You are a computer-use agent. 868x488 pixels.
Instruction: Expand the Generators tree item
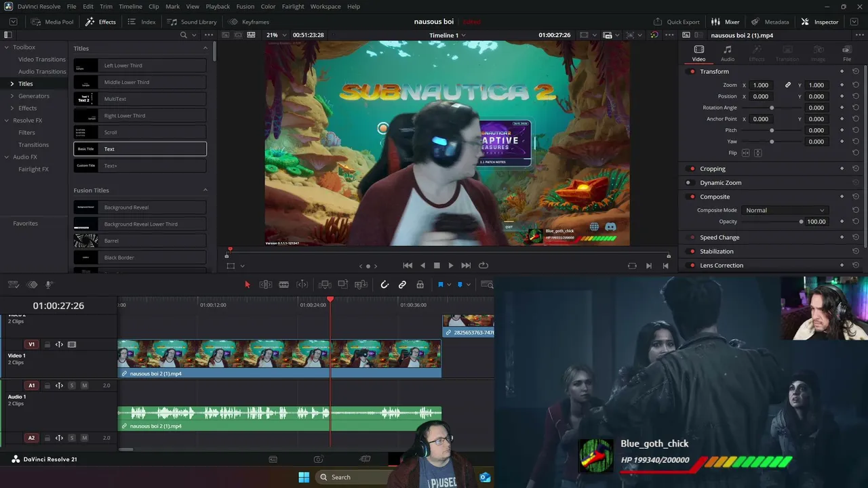click(12, 96)
